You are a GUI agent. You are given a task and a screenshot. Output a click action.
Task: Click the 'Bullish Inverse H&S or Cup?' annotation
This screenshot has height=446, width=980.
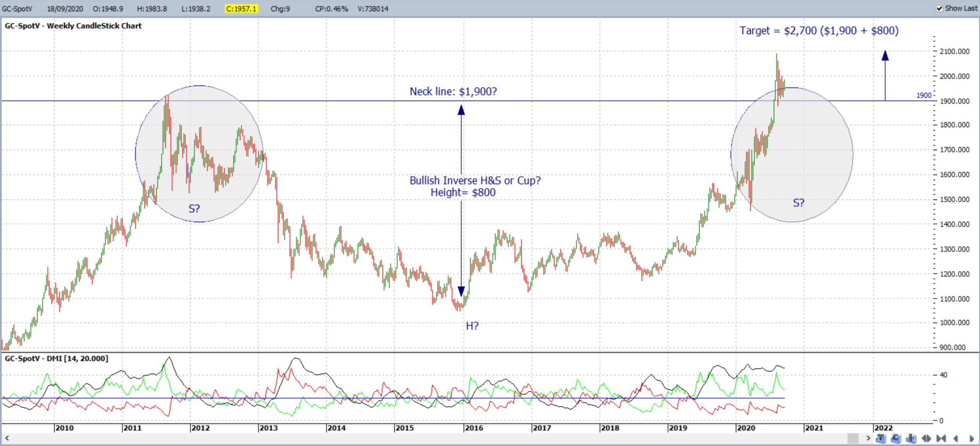coord(475,180)
